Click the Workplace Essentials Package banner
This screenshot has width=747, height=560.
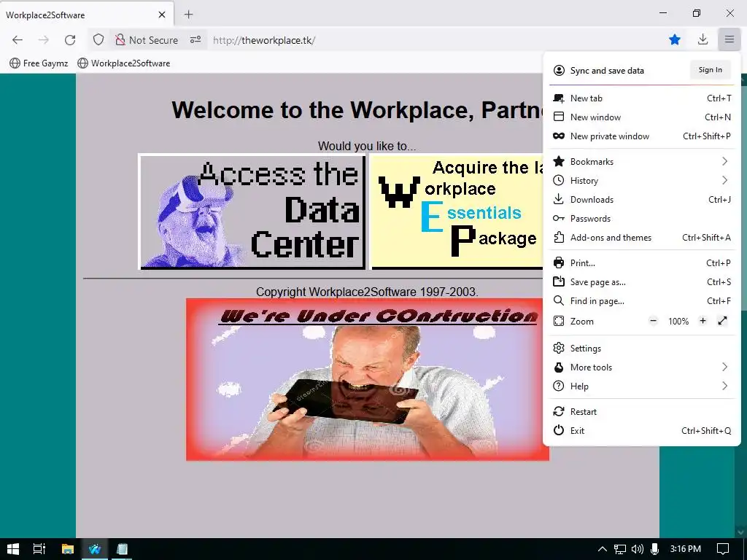457,211
